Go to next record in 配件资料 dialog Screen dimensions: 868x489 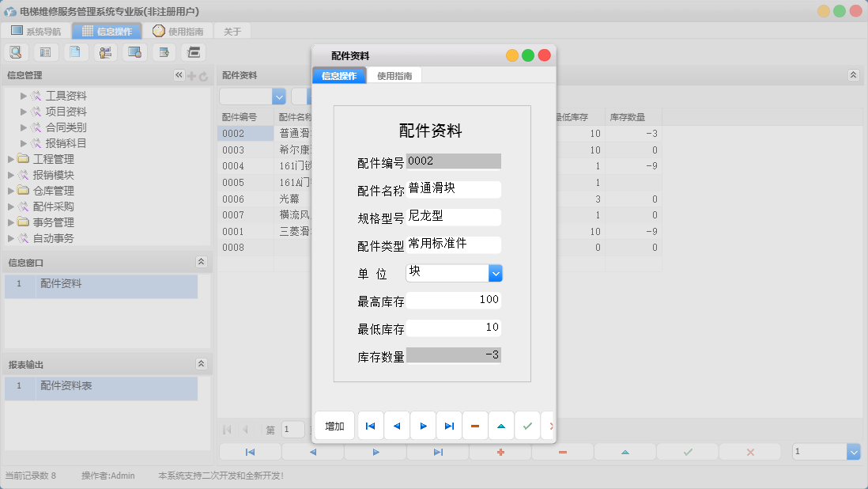pyautogui.click(x=423, y=426)
